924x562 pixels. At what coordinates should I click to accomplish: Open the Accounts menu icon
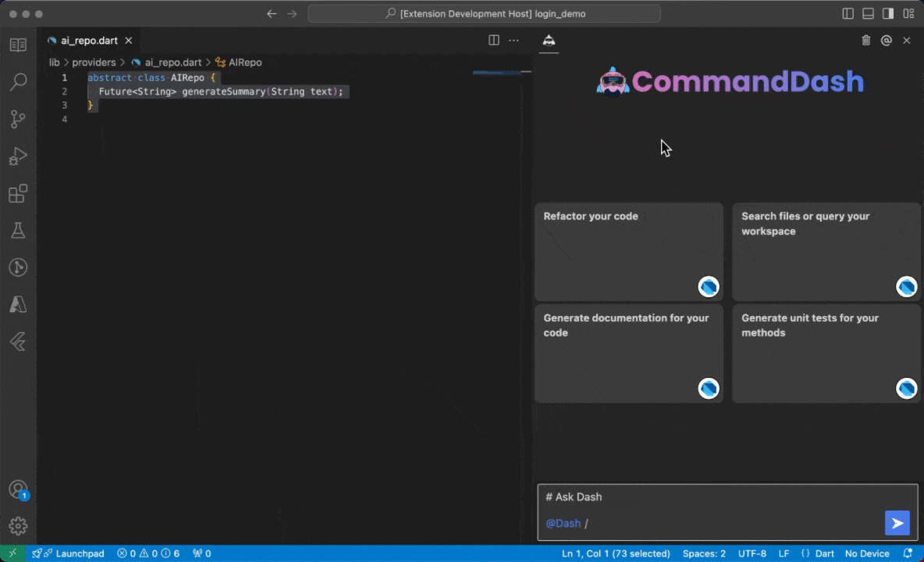pos(18,489)
